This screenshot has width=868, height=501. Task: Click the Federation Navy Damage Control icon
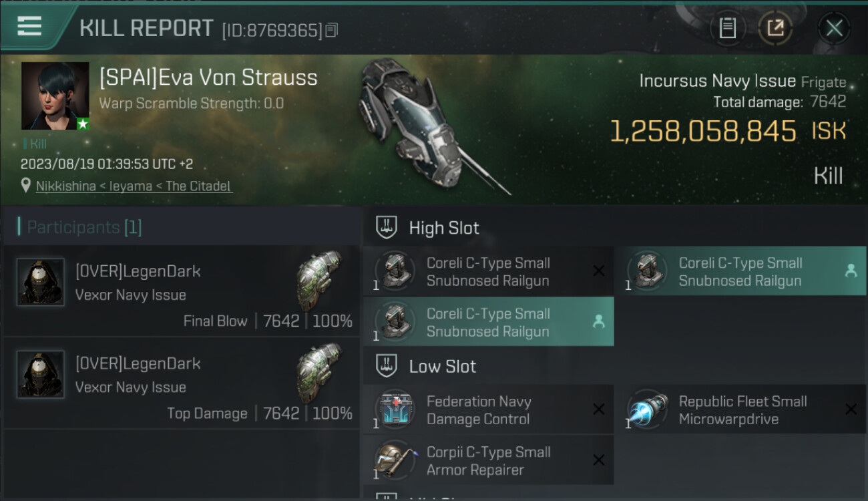[x=395, y=409]
